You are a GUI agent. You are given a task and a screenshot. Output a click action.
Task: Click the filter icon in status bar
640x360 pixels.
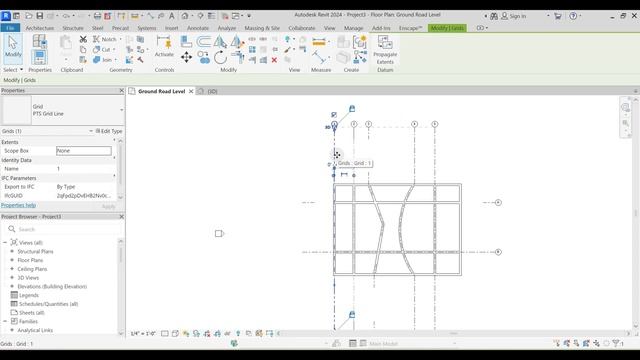click(x=617, y=344)
